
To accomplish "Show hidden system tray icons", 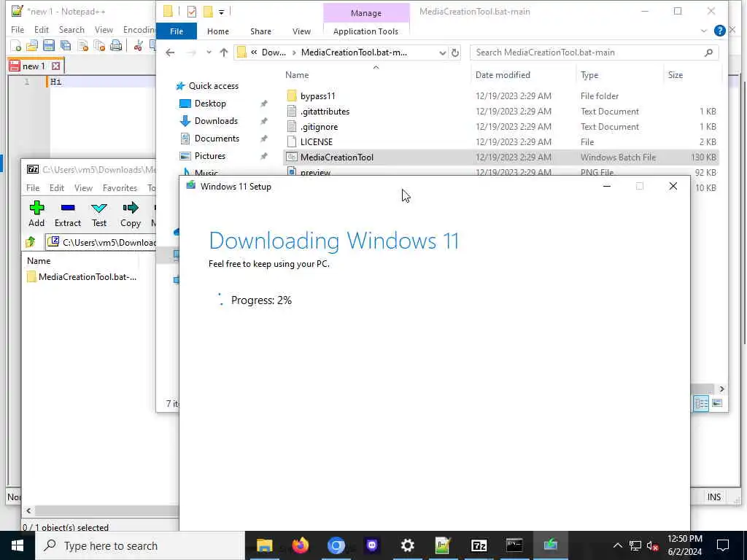I will [x=617, y=545].
